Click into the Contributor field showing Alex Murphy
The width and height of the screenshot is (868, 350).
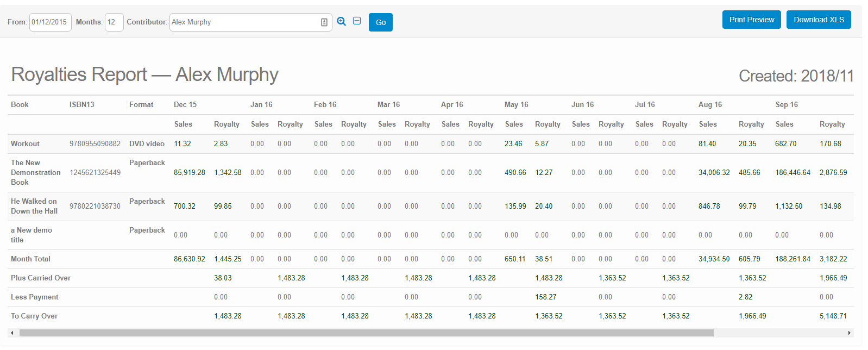[251, 22]
